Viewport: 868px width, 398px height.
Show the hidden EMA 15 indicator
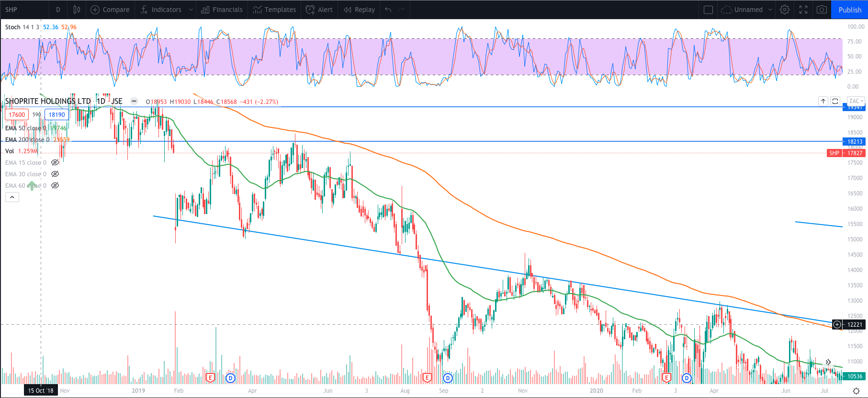55,163
